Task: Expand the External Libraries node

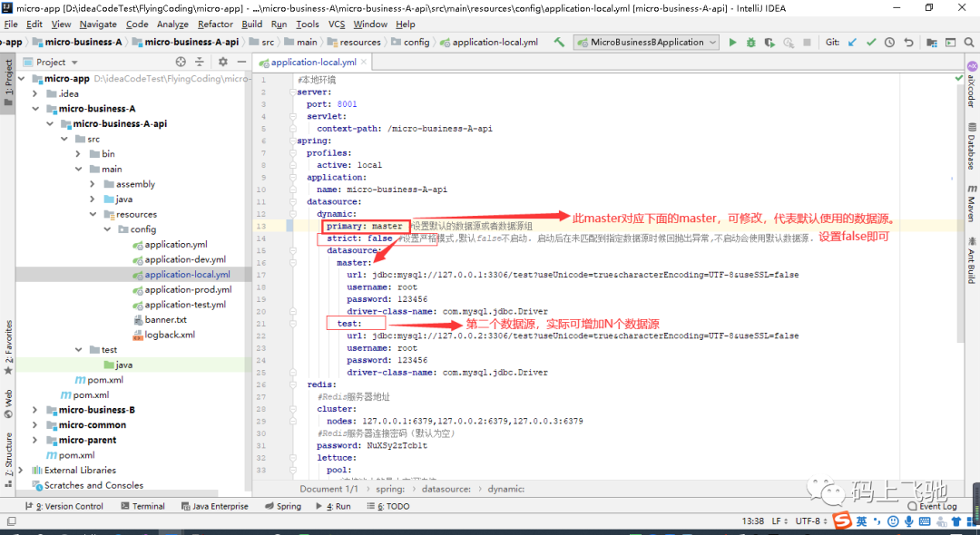Action: (x=22, y=470)
